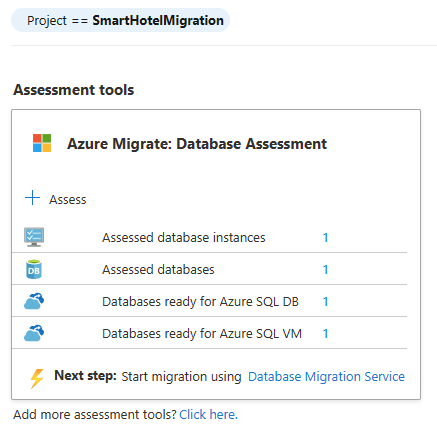Select the Assessed database instances label
Viewport: 437px width, 429px height.
184,238
